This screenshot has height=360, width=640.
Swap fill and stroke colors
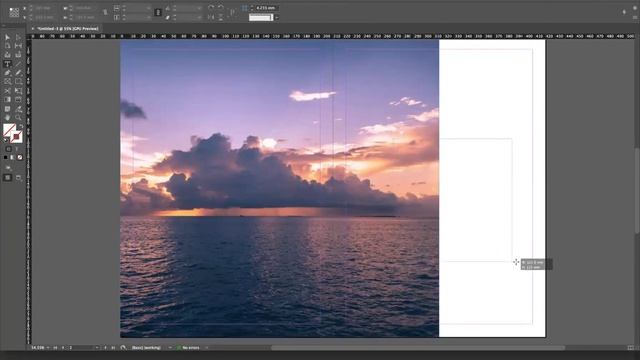coord(20,127)
